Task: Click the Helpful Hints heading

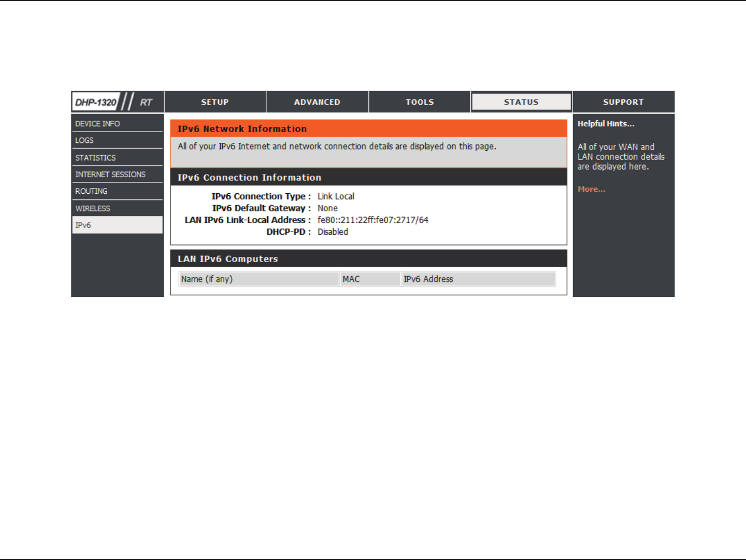Action: pos(606,124)
